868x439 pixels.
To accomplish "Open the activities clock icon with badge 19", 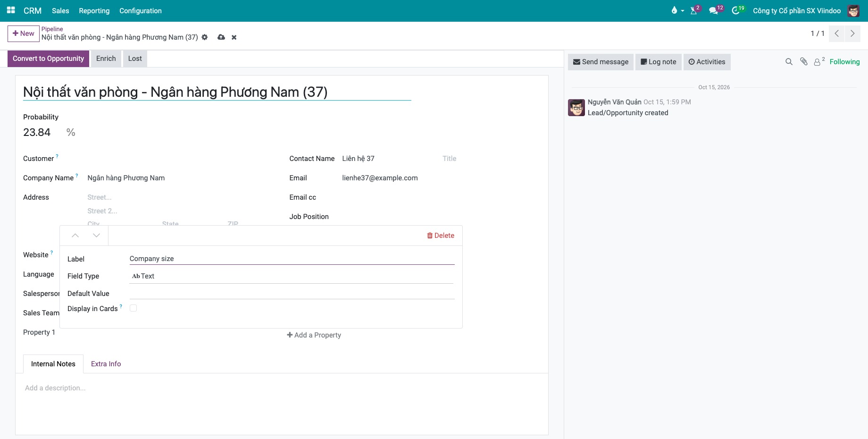I will [x=737, y=10].
